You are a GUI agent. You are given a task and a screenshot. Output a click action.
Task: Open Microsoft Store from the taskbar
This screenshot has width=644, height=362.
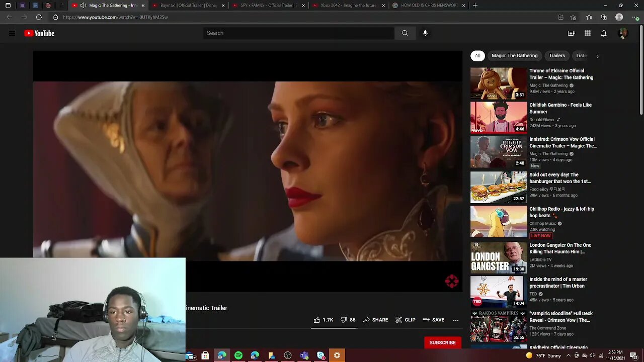pyautogui.click(x=205, y=355)
